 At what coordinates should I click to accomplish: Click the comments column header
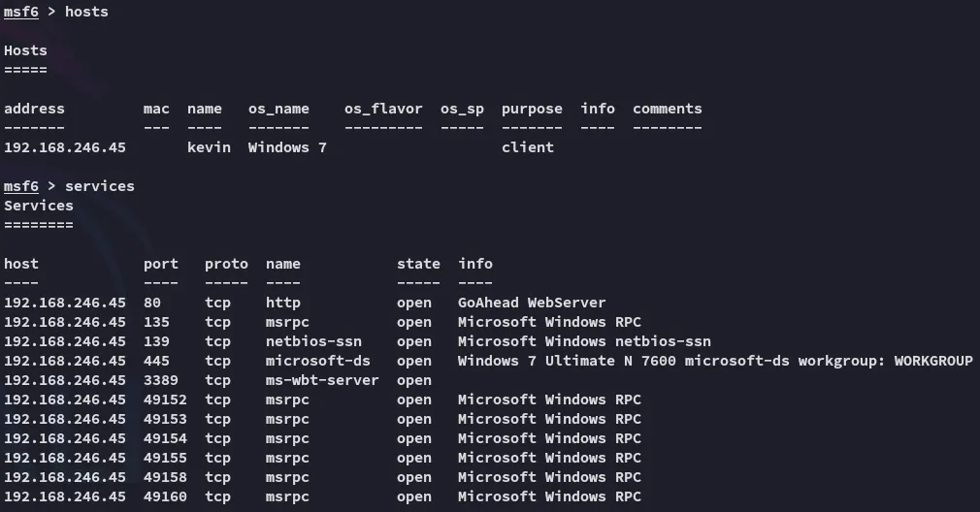point(667,109)
